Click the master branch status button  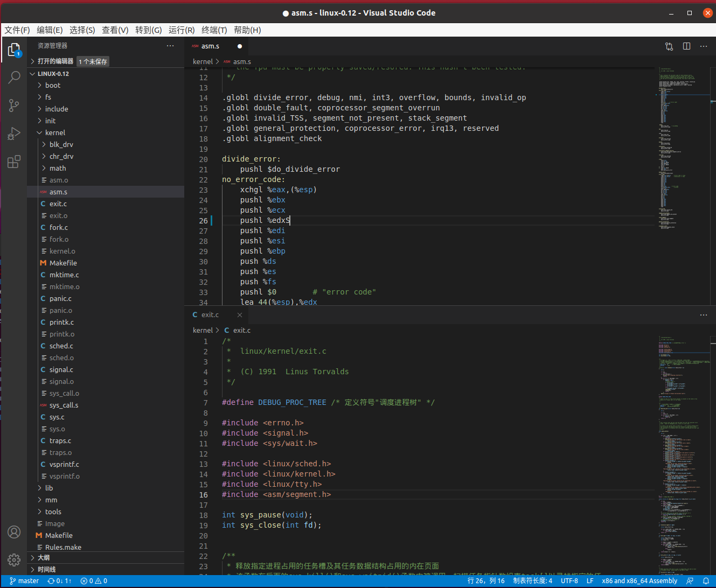coord(24,581)
